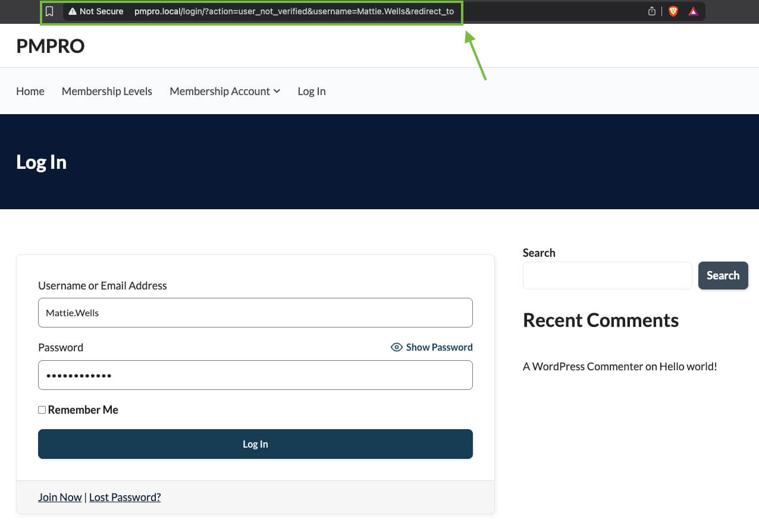Click the Username or Email Address field
Viewport: 759px width, 532px height.
255,313
